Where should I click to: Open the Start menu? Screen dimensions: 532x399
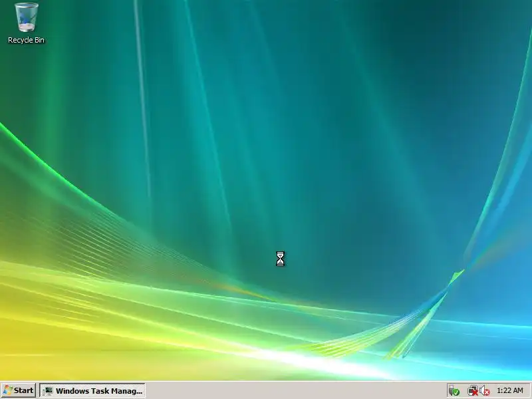pyautogui.click(x=19, y=390)
